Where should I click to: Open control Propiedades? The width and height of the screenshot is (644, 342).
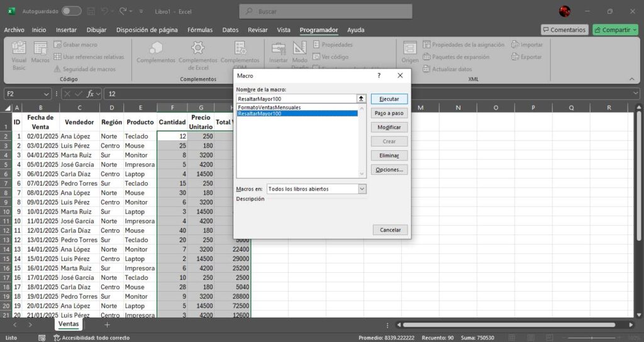(333, 45)
